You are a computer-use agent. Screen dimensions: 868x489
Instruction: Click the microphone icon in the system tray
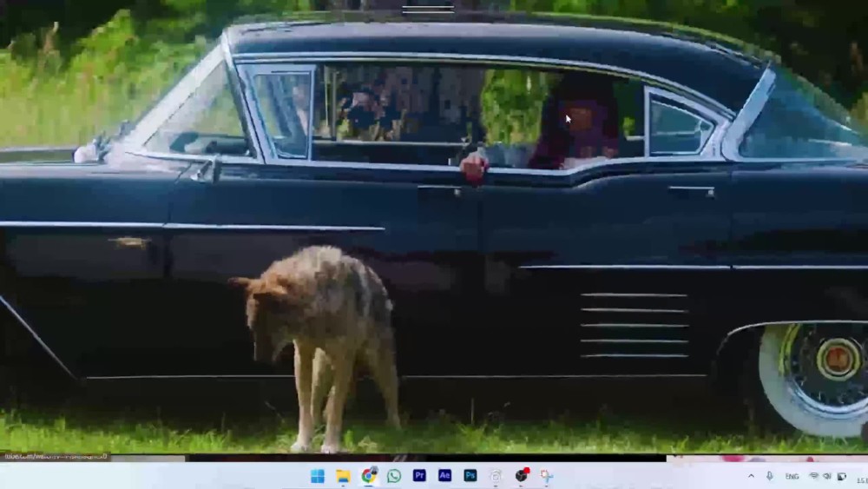[769, 476]
